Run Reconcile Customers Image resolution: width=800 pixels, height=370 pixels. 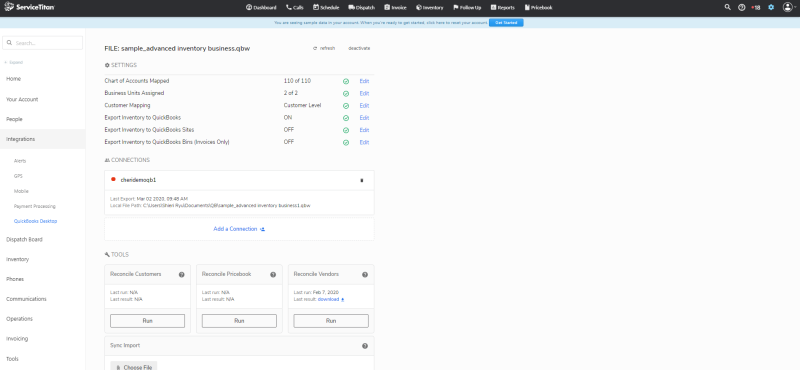pos(147,321)
